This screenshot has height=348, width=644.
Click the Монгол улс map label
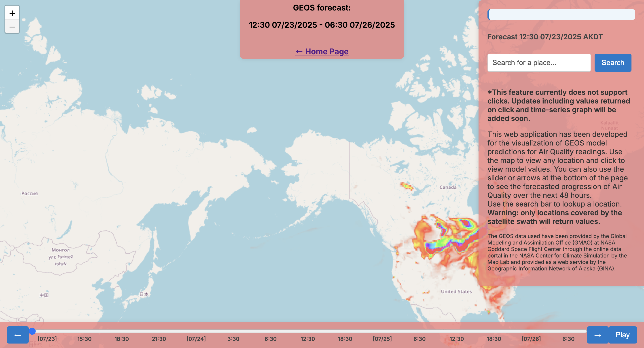pos(61,257)
